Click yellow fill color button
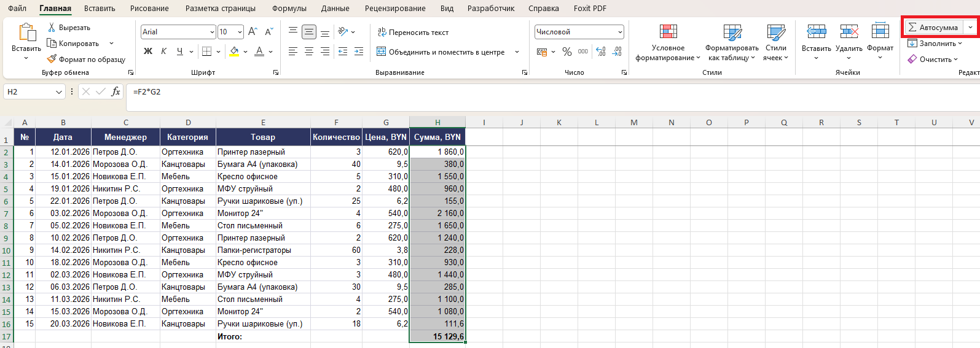Viewport: 980px width, 348px height. coord(234,52)
